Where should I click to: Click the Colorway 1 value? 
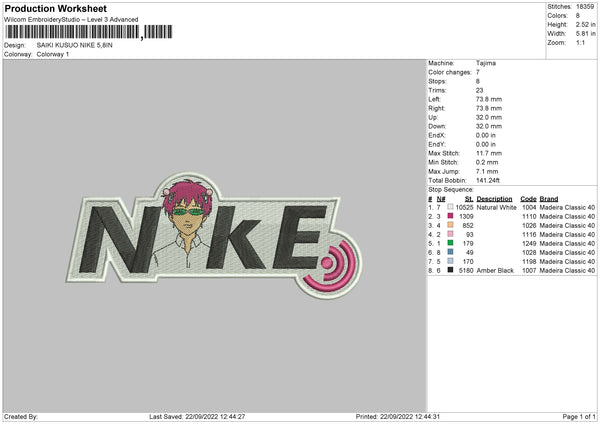pyautogui.click(x=53, y=54)
